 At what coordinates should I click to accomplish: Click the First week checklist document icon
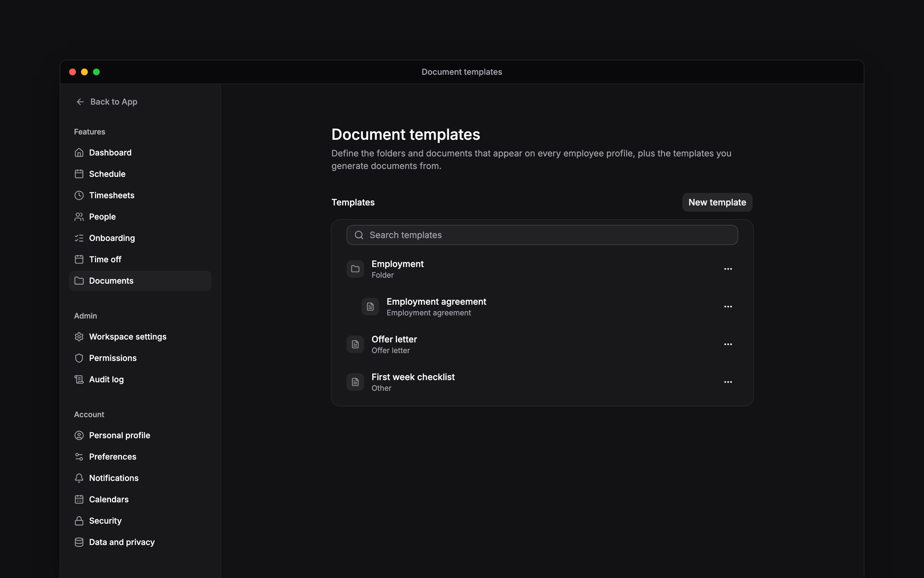click(355, 382)
